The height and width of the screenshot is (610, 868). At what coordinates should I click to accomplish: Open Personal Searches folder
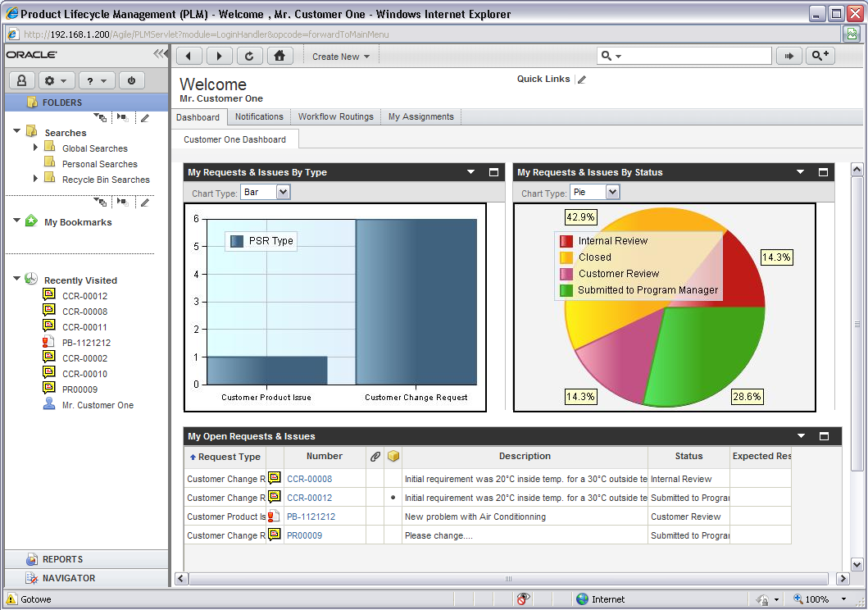coord(100,164)
